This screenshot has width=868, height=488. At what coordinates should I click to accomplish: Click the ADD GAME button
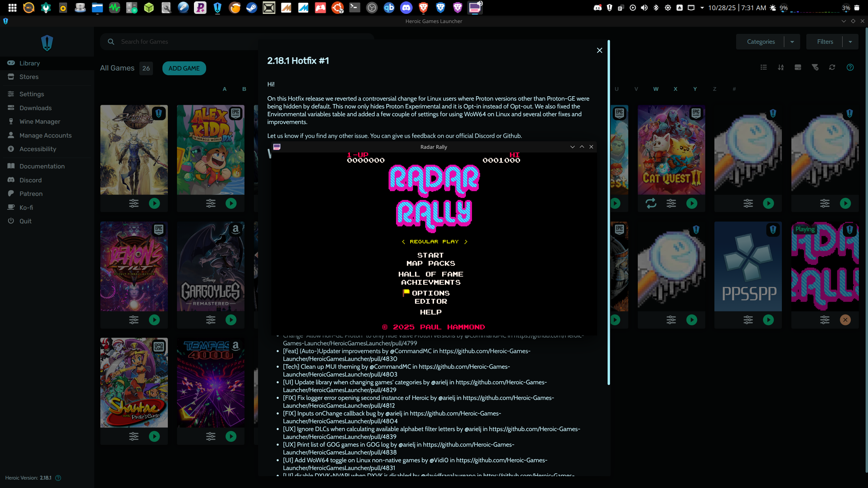tap(184, 68)
